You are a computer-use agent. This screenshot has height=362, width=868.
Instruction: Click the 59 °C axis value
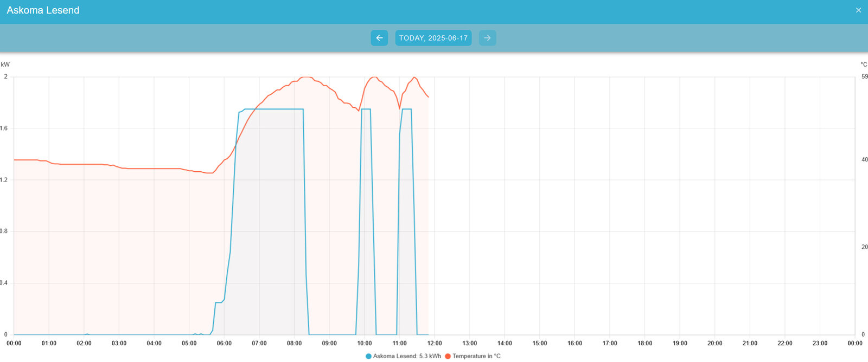[x=865, y=77]
